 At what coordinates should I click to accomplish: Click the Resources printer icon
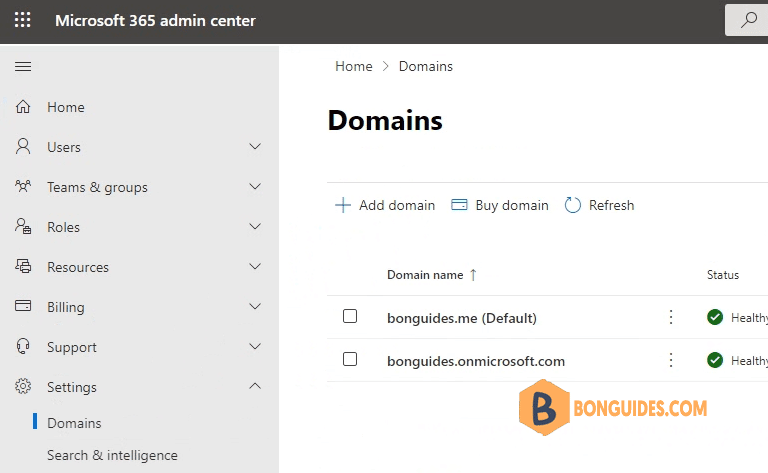23,266
